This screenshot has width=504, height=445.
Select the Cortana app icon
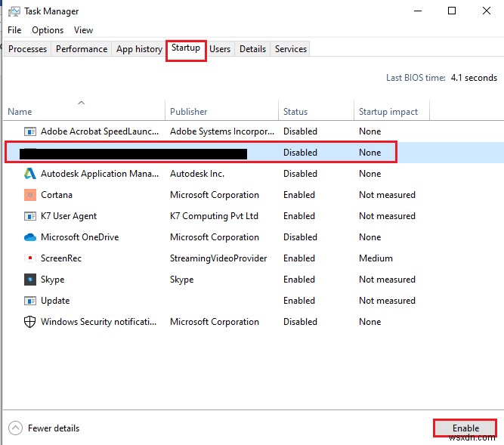click(x=30, y=195)
